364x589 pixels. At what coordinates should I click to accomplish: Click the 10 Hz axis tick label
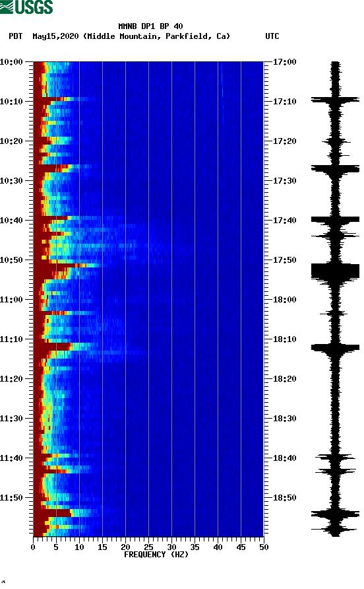pyautogui.click(x=79, y=547)
